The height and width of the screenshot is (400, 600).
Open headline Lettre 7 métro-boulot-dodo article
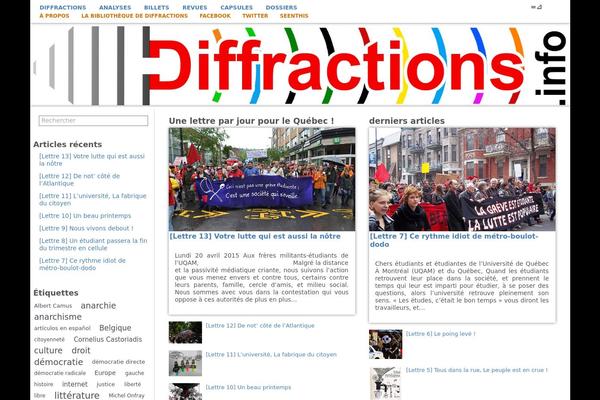[454, 240]
